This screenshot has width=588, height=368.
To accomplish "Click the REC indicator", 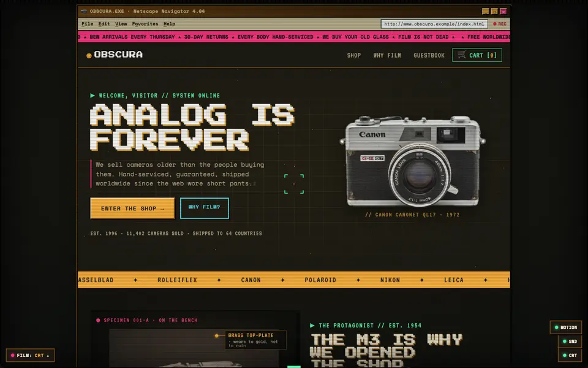I will (500, 24).
